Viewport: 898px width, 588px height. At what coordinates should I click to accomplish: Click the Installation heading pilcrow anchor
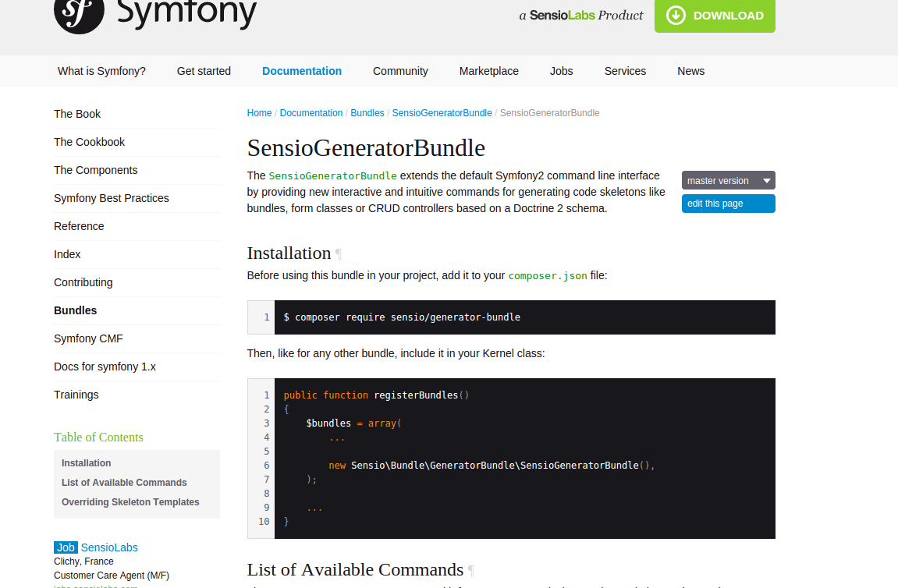339,253
